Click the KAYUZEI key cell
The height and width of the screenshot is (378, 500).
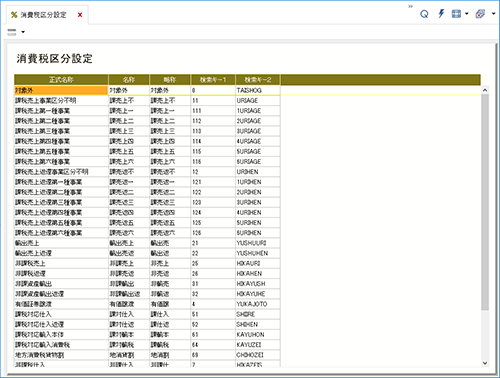coord(258,345)
